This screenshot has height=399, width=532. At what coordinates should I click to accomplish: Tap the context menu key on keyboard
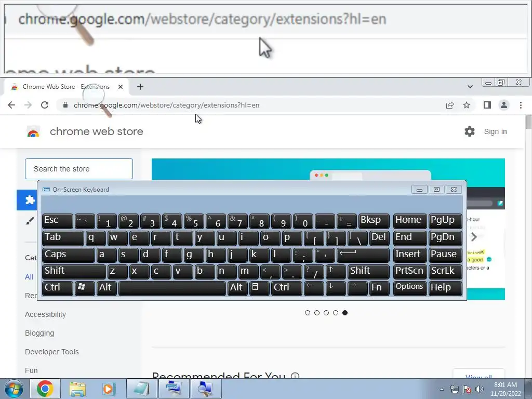pyautogui.click(x=260, y=288)
